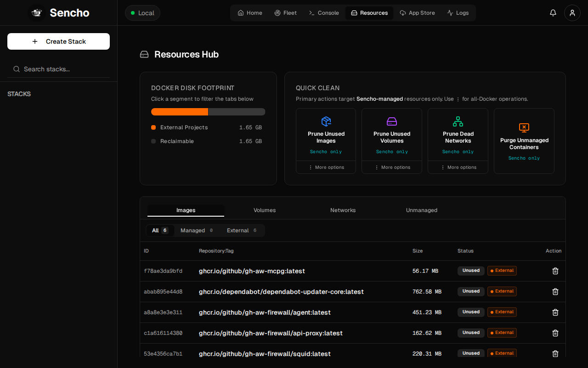
Task: Click the Prune Dead Networks button label
Action: point(458,138)
